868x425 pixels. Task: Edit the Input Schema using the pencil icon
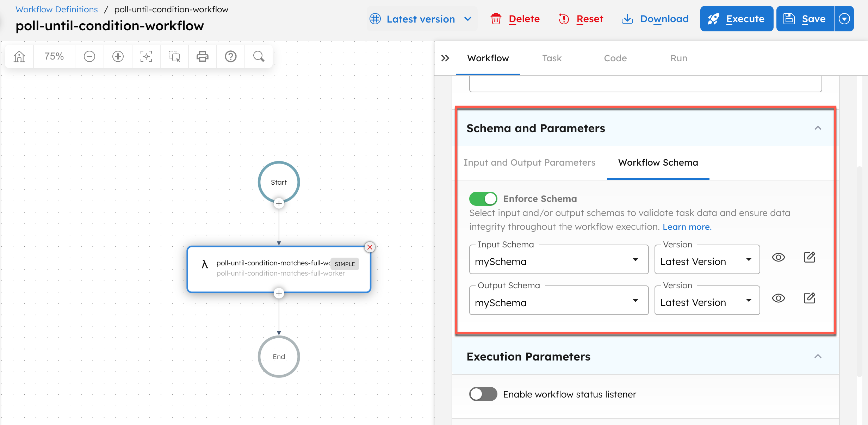pos(809,257)
